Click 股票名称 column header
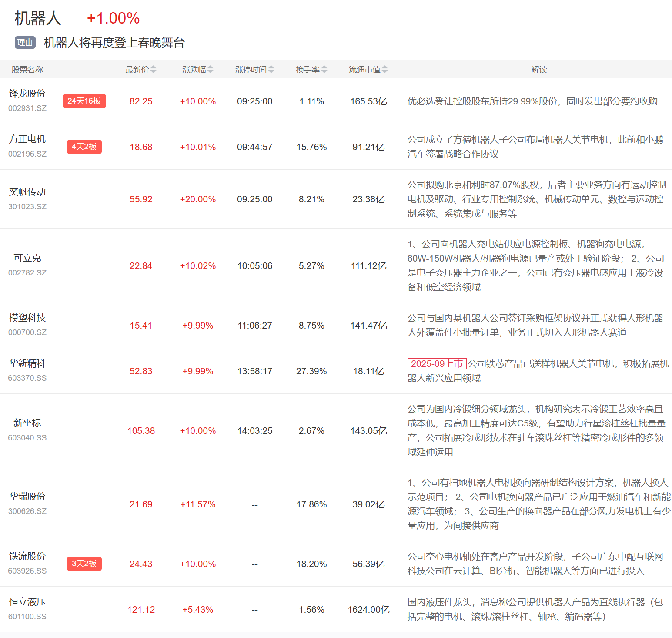This screenshot has height=638, width=672. [27, 70]
